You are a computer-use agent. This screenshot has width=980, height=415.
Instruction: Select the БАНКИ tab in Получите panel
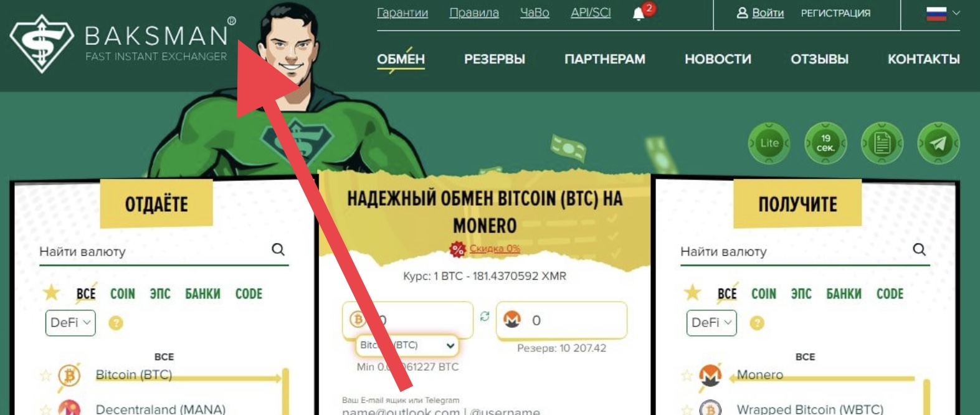pos(844,293)
